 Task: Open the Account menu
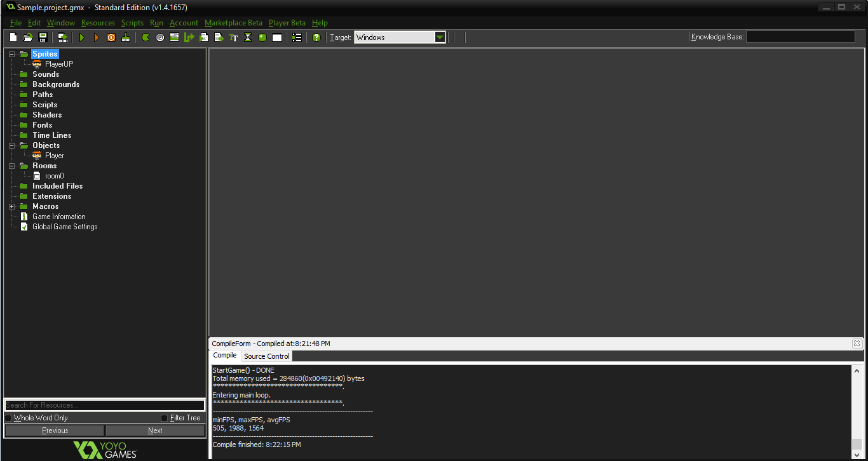tap(184, 23)
